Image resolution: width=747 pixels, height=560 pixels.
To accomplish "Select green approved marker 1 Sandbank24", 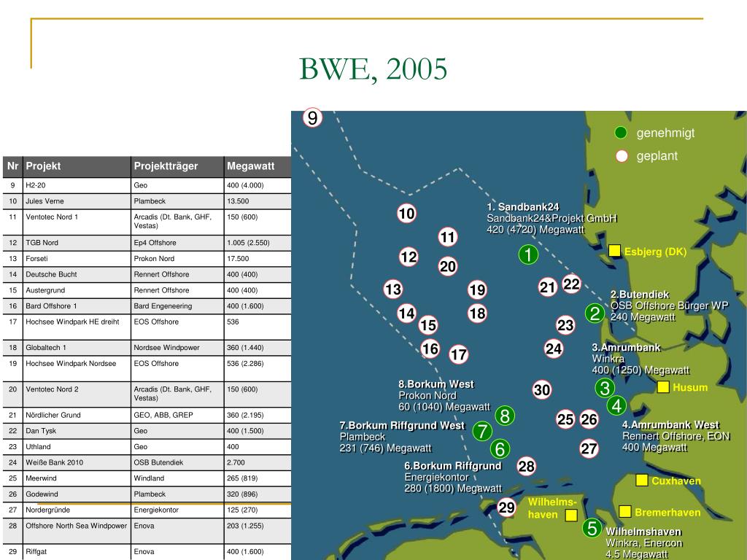I will pos(528,254).
